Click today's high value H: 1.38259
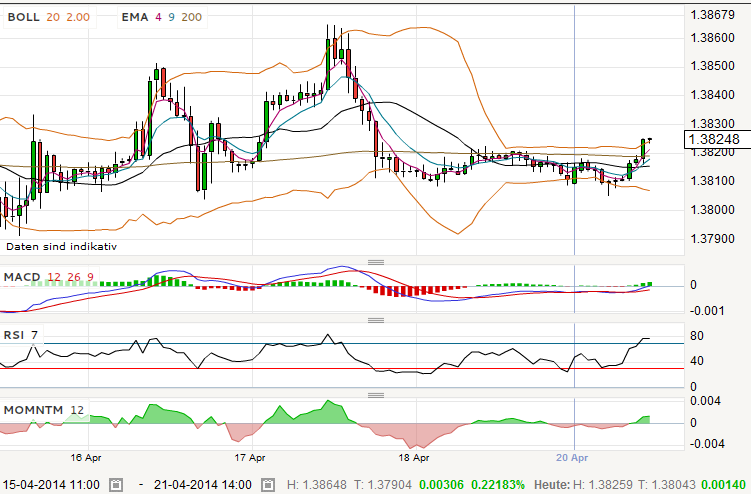The image size is (751, 494). point(603,485)
